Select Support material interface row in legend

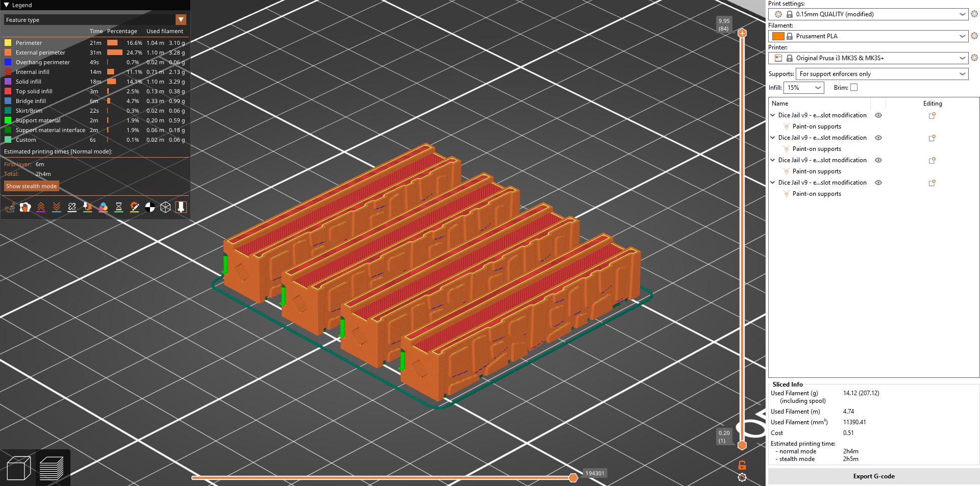click(x=94, y=130)
